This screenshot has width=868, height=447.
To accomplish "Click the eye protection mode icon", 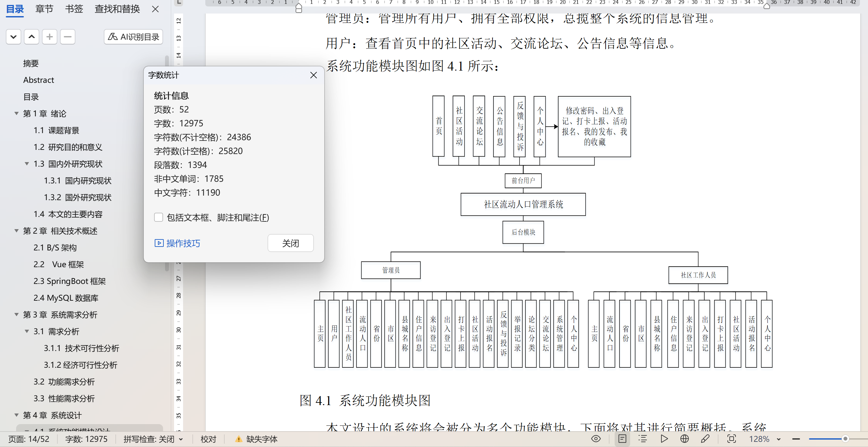I will [x=596, y=439].
